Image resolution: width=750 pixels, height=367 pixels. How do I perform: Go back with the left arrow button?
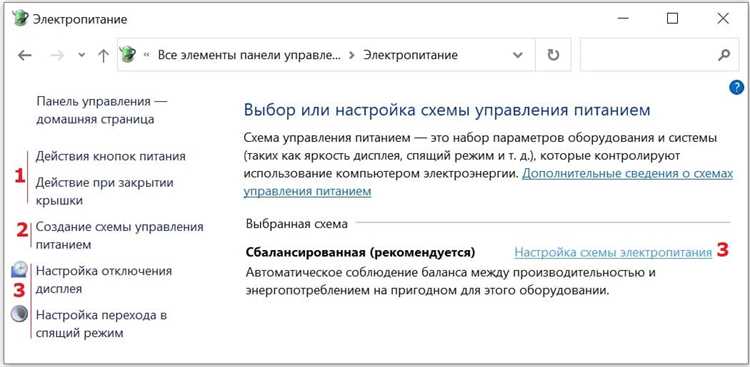(x=24, y=56)
